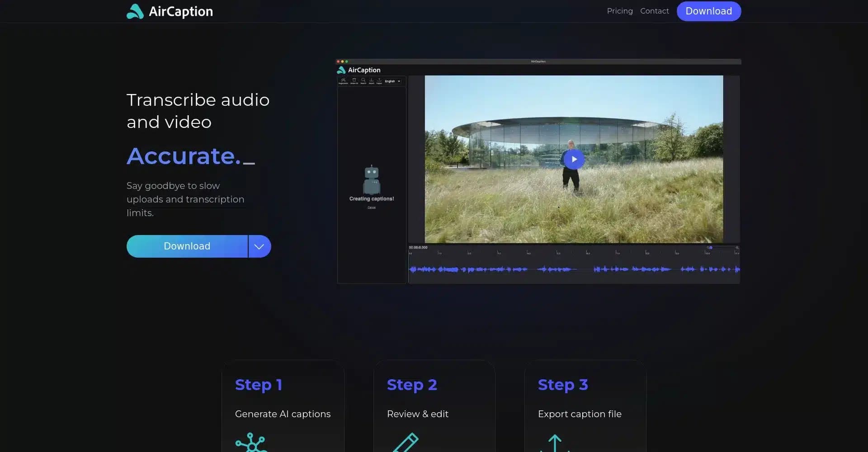Click the Delete All trash icon
This screenshot has height=452, width=868.
pos(354,80)
